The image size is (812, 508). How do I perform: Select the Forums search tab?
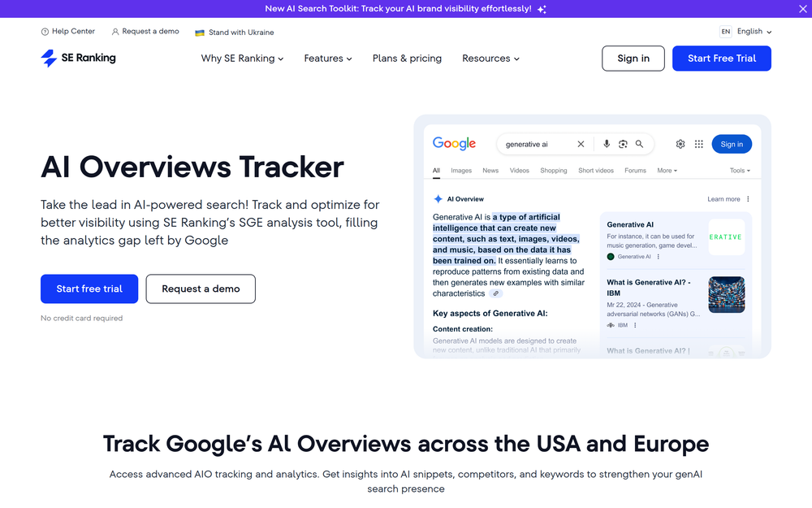pos(636,171)
